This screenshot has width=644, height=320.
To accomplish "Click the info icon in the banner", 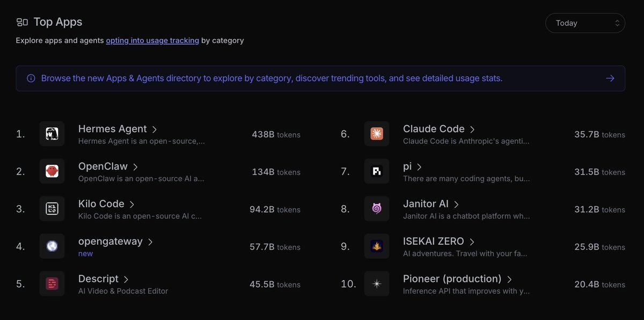I will [31, 78].
